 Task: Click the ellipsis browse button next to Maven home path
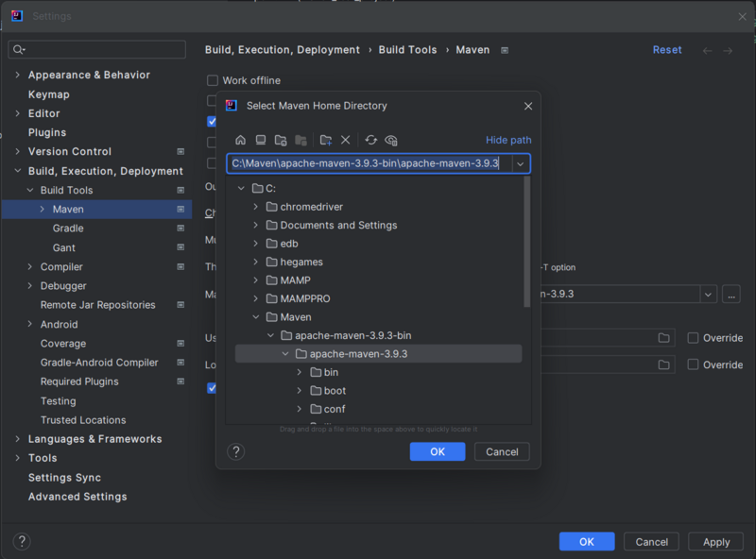pyautogui.click(x=730, y=294)
